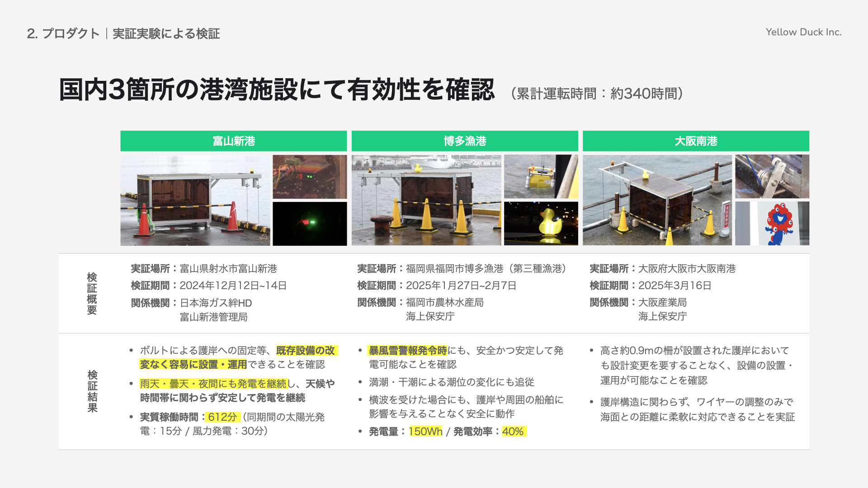Open the large Hakata port device photo
The width and height of the screenshot is (868, 488).
coord(426,200)
